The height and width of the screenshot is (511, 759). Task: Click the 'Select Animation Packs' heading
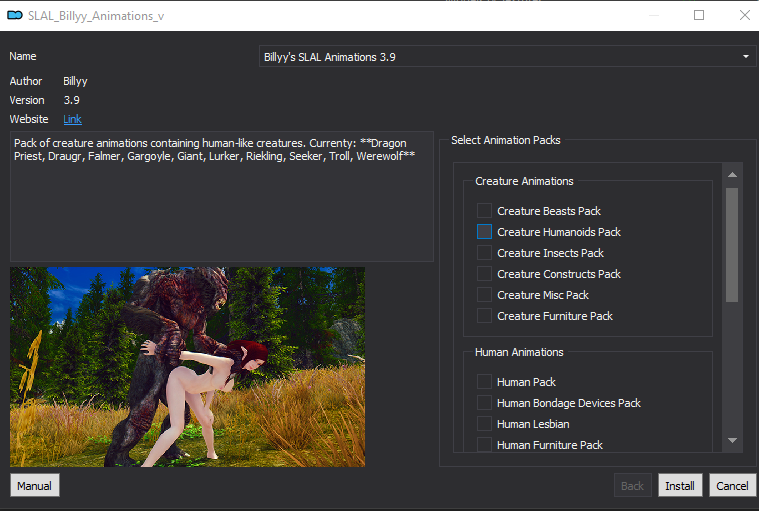506,140
